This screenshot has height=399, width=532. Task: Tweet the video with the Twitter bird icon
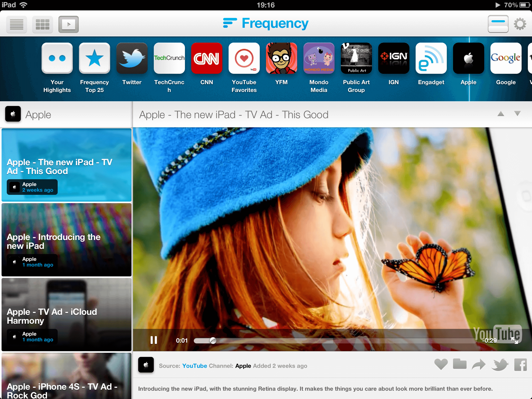pyautogui.click(x=500, y=364)
